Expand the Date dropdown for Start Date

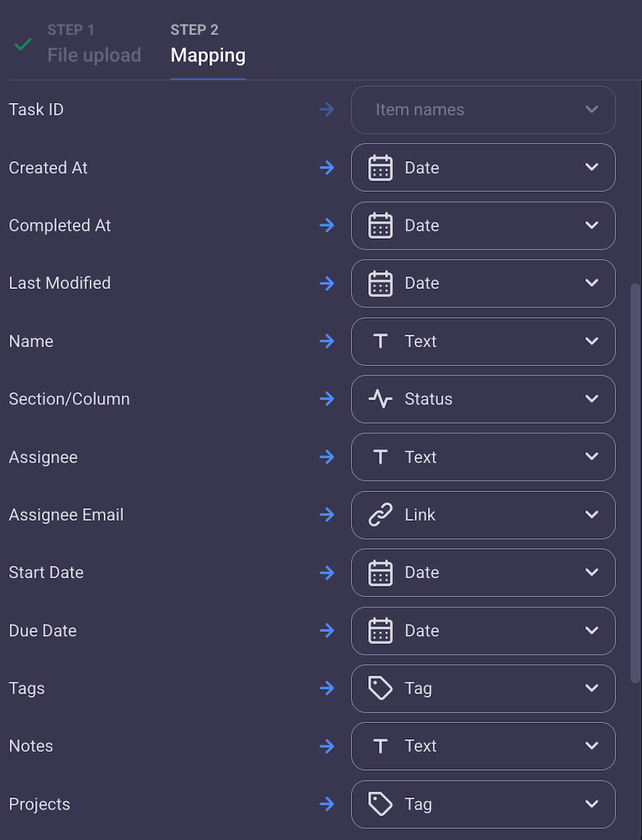coord(592,573)
